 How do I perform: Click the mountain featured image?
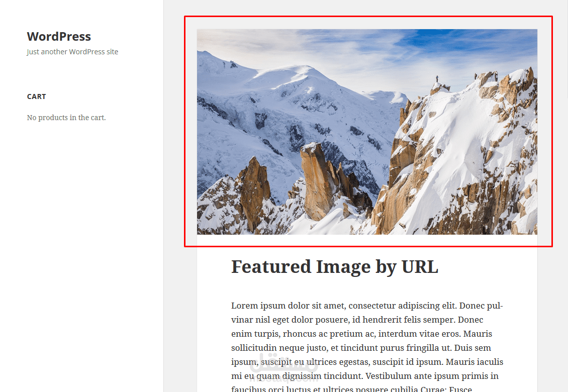tap(367, 132)
